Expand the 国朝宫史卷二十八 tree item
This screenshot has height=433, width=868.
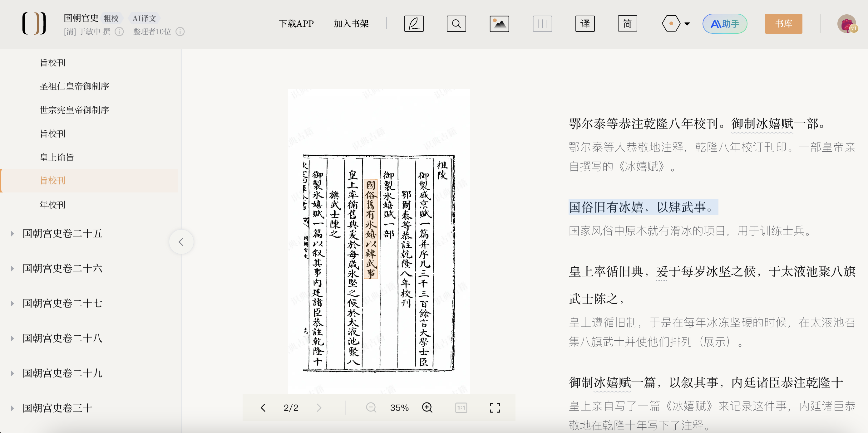(12, 338)
